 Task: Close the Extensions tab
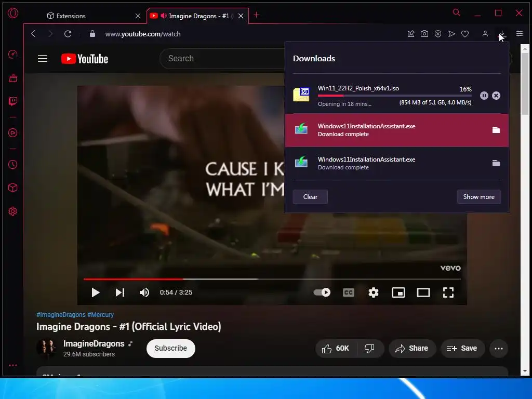138,16
